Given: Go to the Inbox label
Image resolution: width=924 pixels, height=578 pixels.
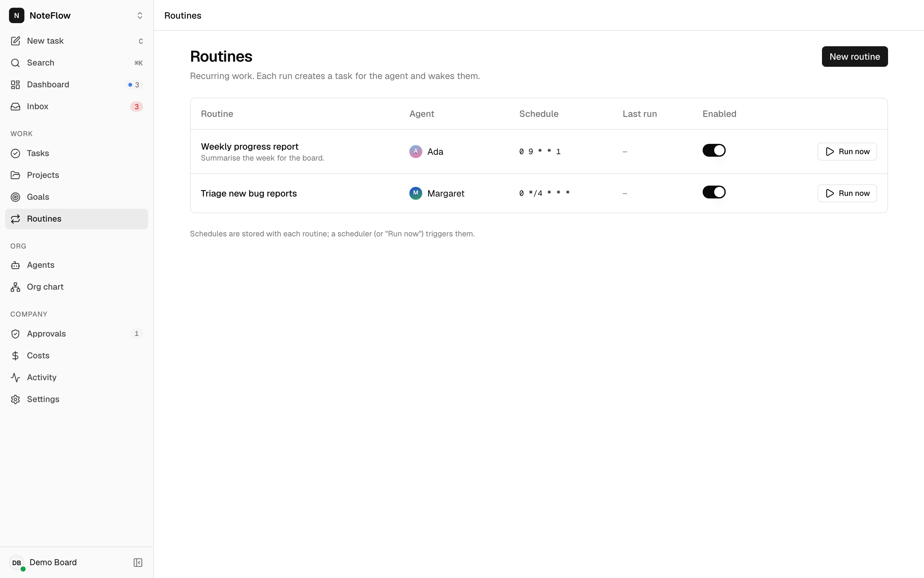Looking at the screenshot, I should click(38, 106).
